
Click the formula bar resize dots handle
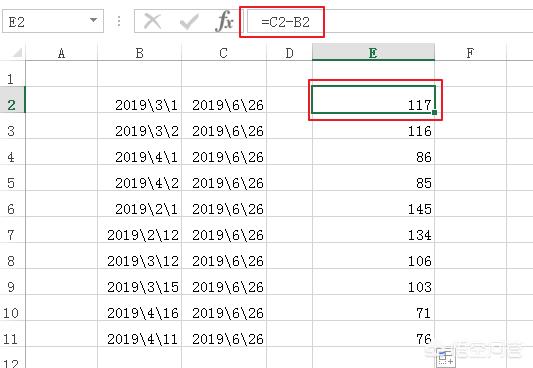[x=119, y=21]
